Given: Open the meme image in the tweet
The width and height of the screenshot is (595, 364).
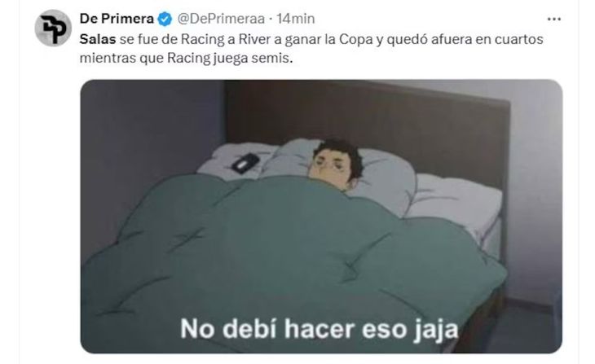Looking at the screenshot, I should (321, 217).
